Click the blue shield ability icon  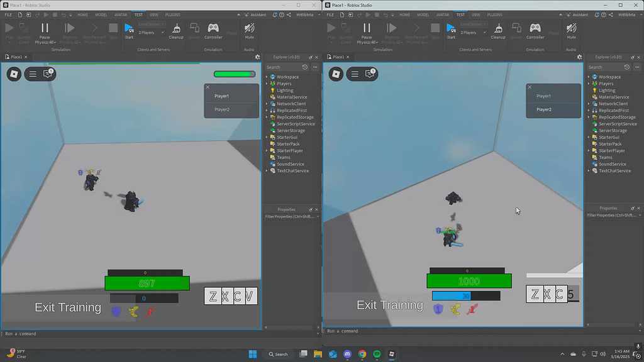[116, 310]
